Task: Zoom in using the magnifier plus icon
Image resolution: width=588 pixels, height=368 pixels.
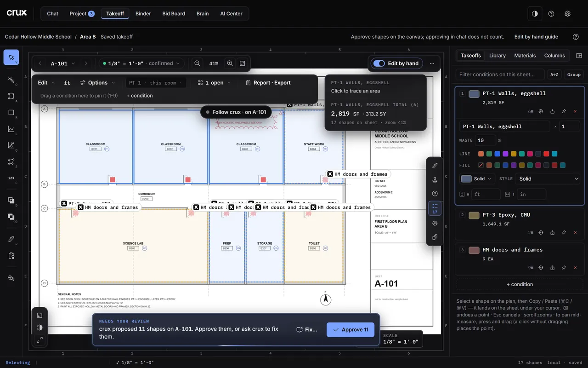Action: click(230, 63)
